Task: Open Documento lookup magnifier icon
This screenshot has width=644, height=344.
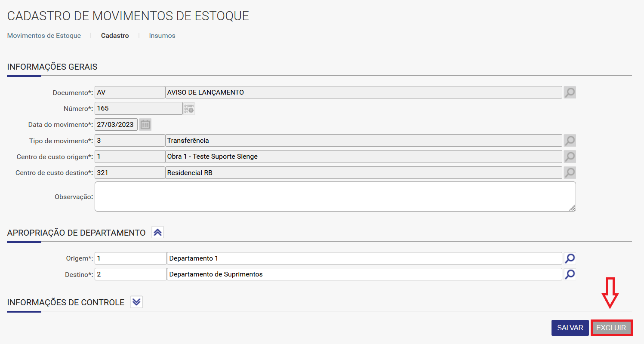Action: [570, 92]
